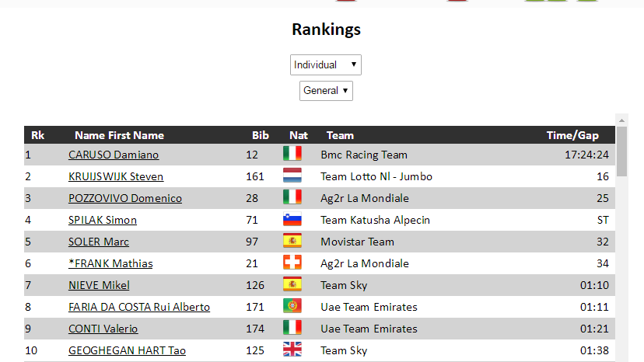Click the Bib column header

coord(261,135)
